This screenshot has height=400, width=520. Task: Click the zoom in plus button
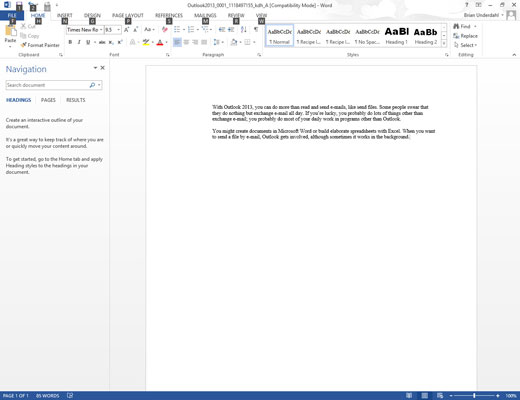click(498, 396)
